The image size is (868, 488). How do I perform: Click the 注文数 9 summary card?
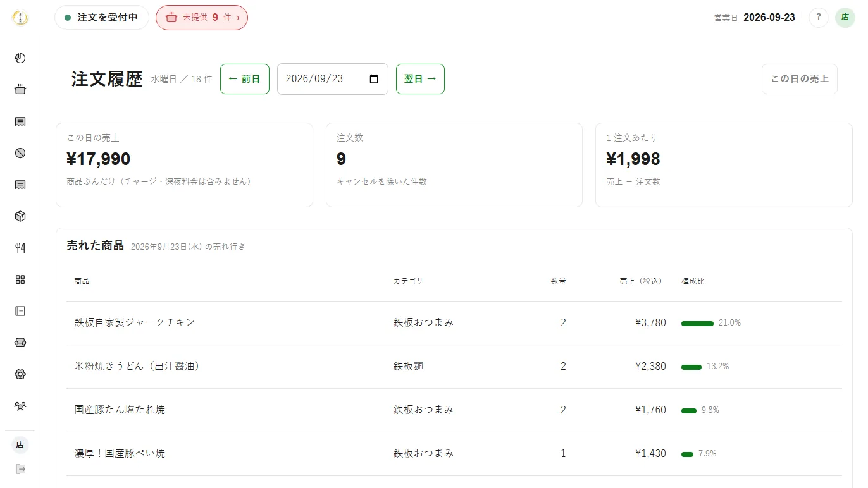454,165
